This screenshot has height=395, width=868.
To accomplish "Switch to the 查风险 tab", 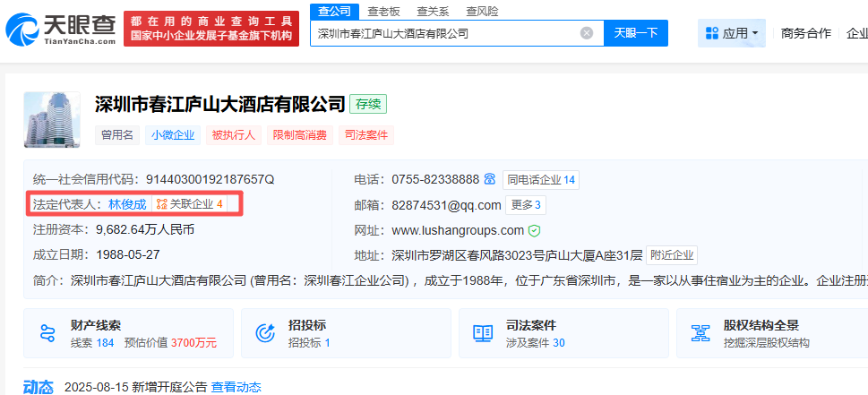I will [x=482, y=11].
